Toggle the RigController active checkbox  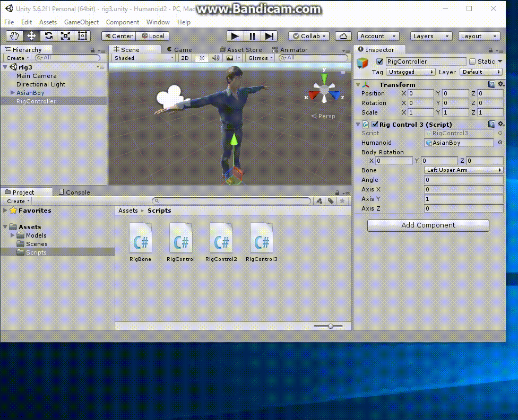(379, 62)
